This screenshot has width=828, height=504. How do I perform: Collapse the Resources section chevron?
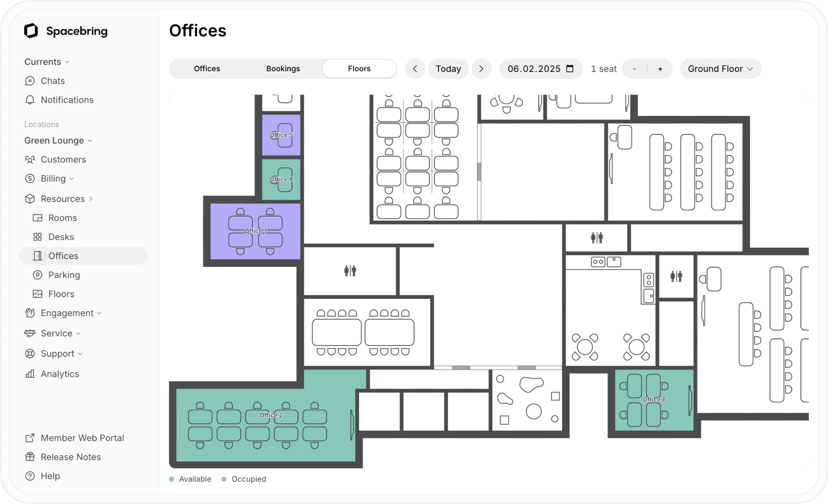point(91,199)
